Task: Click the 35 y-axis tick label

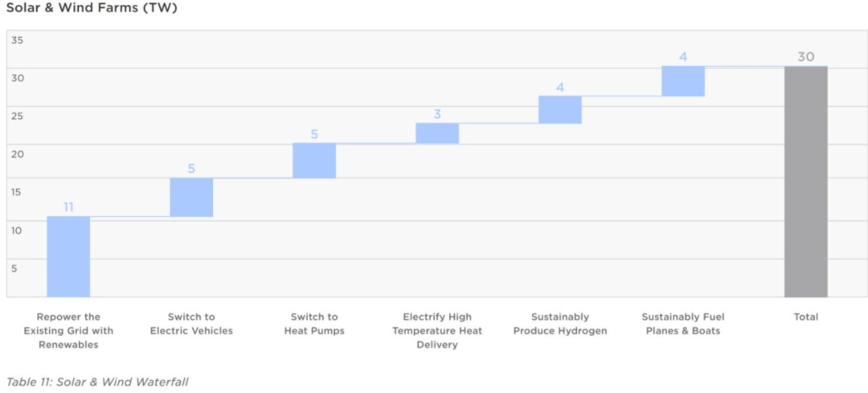Action: tap(18, 39)
